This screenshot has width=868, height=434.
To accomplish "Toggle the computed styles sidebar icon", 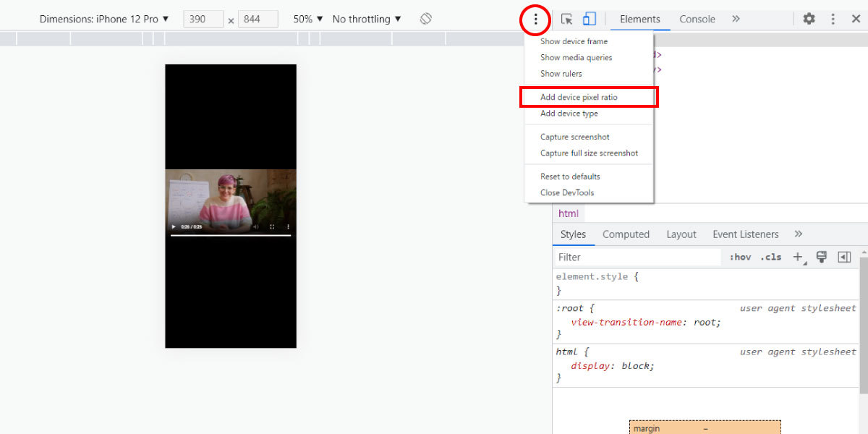I will pos(844,257).
